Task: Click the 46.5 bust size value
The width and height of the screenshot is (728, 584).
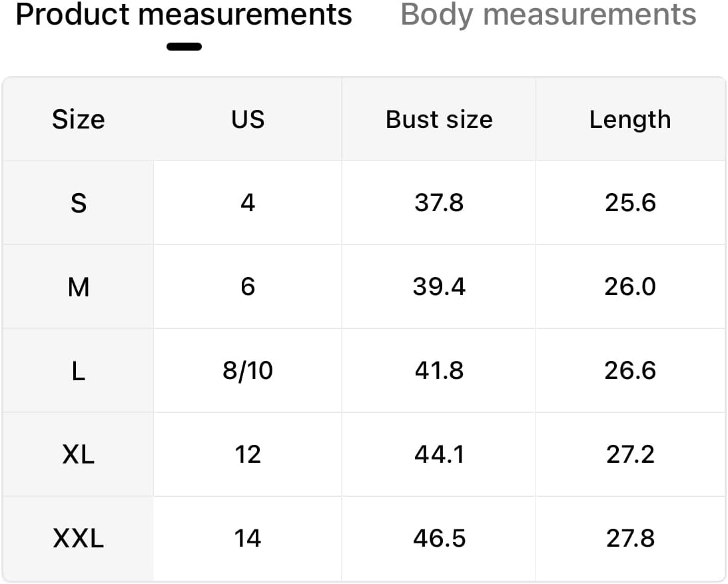Action: coord(439,539)
